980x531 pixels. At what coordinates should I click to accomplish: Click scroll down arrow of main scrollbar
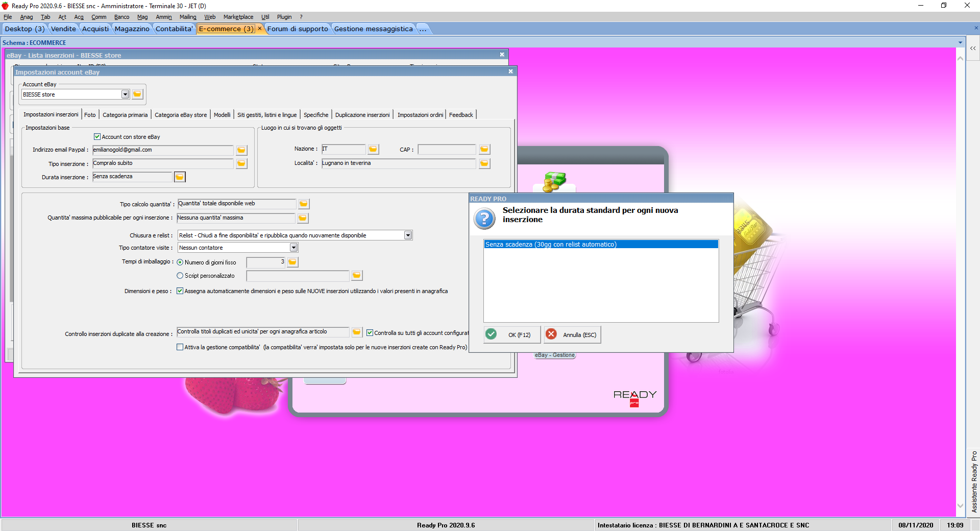pyautogui.click(x=960, y=506)
